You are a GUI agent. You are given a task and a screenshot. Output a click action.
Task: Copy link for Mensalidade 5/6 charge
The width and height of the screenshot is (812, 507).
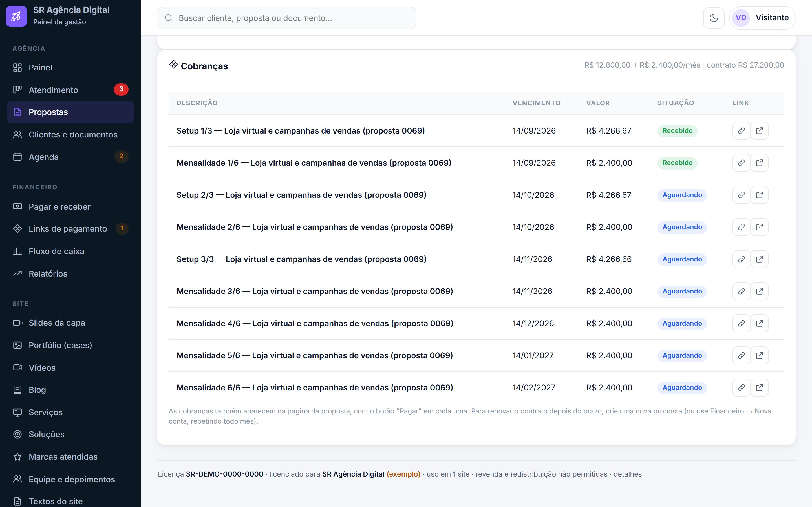coord(741,355)
